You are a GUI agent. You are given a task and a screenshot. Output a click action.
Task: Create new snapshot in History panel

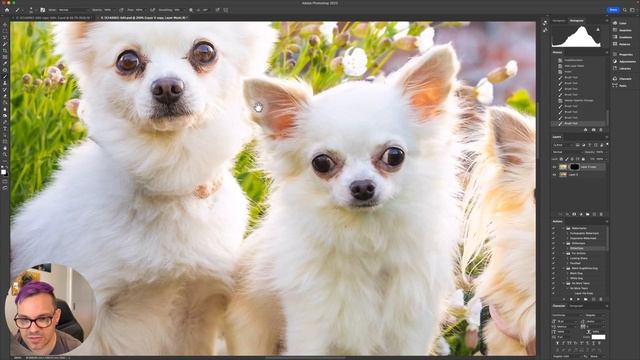click(x=593, y=130)
